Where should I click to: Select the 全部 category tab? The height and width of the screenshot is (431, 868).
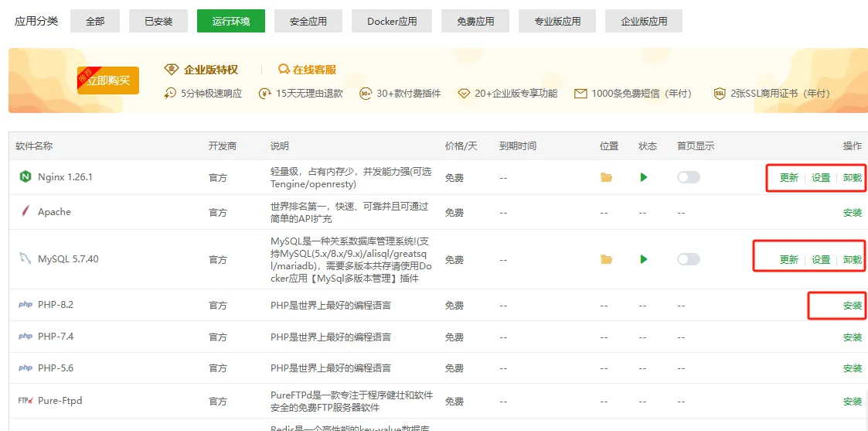[x=95, y=21]
